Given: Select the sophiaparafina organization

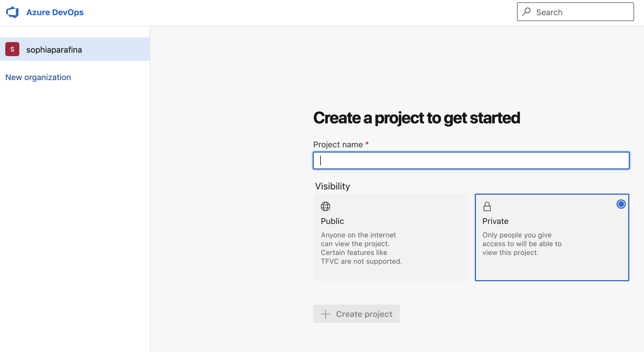Looking at the screenshot, I should pos(75,49).
